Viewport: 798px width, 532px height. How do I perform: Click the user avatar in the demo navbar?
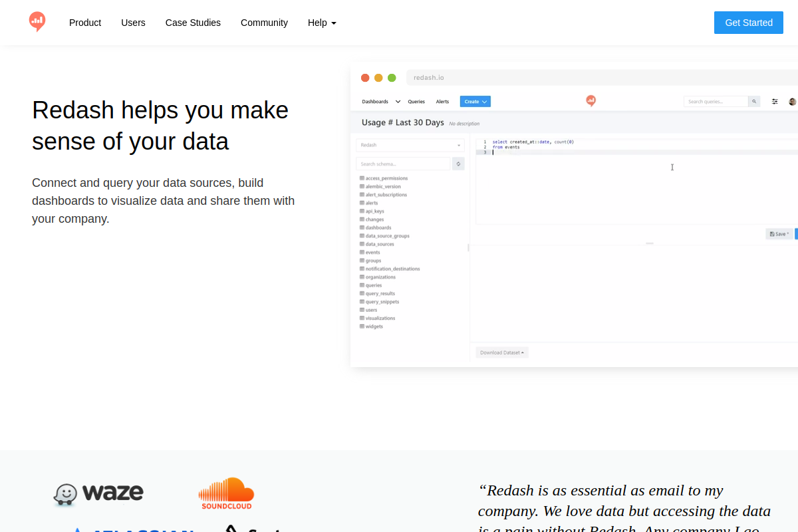(792, 102)
